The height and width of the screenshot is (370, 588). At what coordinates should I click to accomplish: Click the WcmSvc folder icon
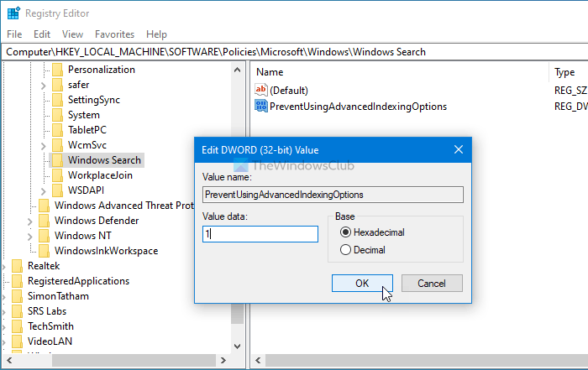57,145
